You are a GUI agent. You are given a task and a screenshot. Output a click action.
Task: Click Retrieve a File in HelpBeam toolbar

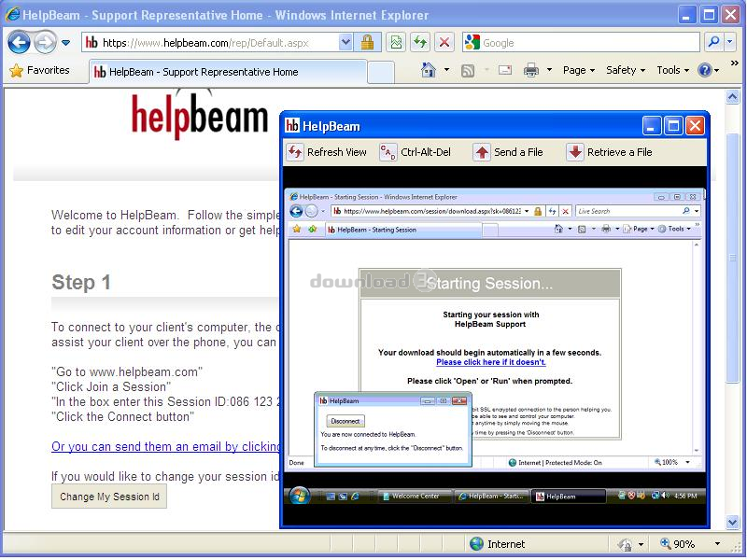click(610, 152)
